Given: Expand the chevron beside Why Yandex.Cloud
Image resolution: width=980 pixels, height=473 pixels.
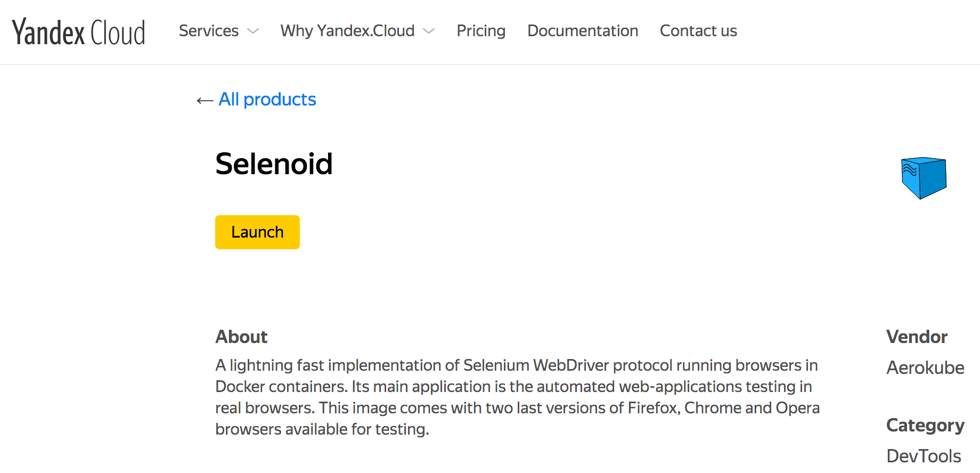Looking at the screenshot, I should (x=429, y=31).
